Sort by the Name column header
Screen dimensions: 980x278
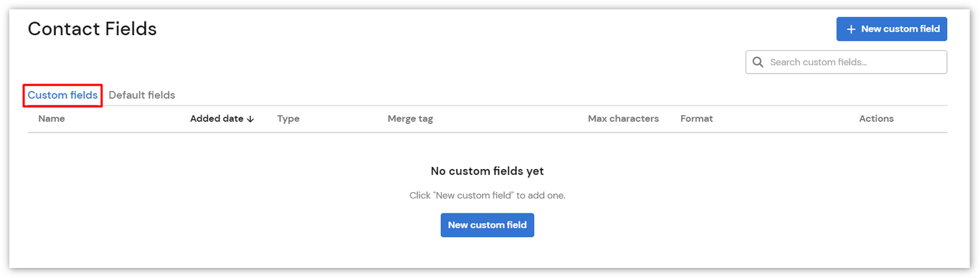(52, 119)
